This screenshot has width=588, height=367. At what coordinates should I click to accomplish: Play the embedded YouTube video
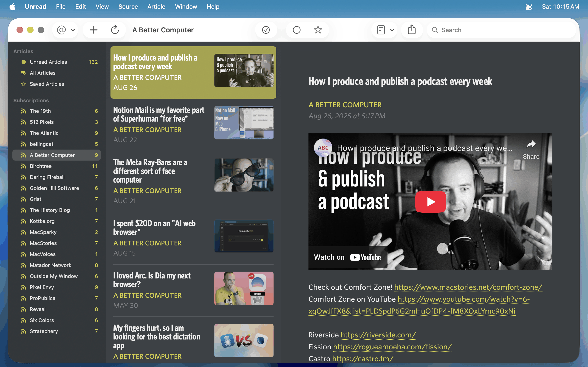point(430,202)
